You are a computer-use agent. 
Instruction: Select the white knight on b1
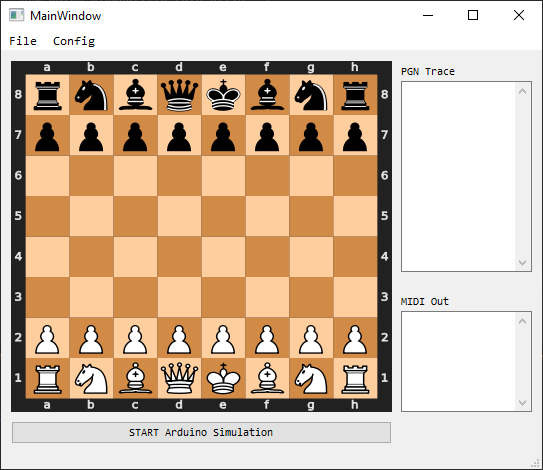tap(91, 379)
